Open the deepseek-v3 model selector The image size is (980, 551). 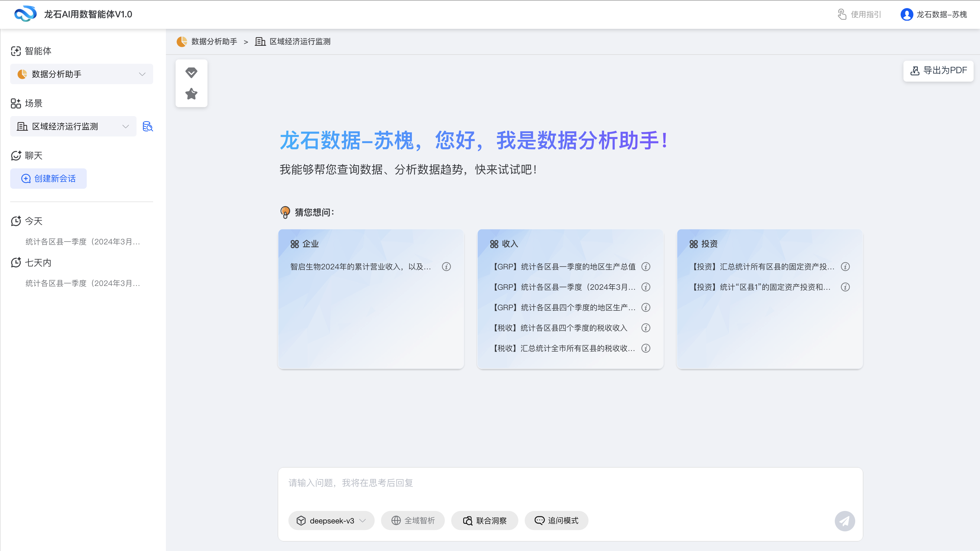(x=331, y=520)
